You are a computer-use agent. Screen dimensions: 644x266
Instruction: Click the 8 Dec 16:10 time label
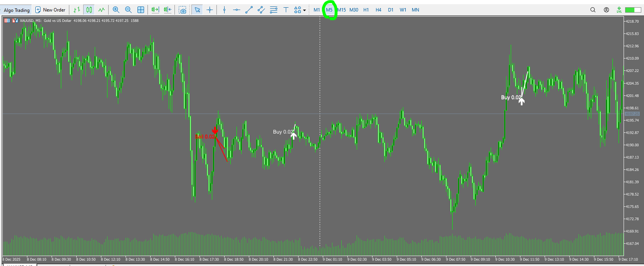point(184,260)
